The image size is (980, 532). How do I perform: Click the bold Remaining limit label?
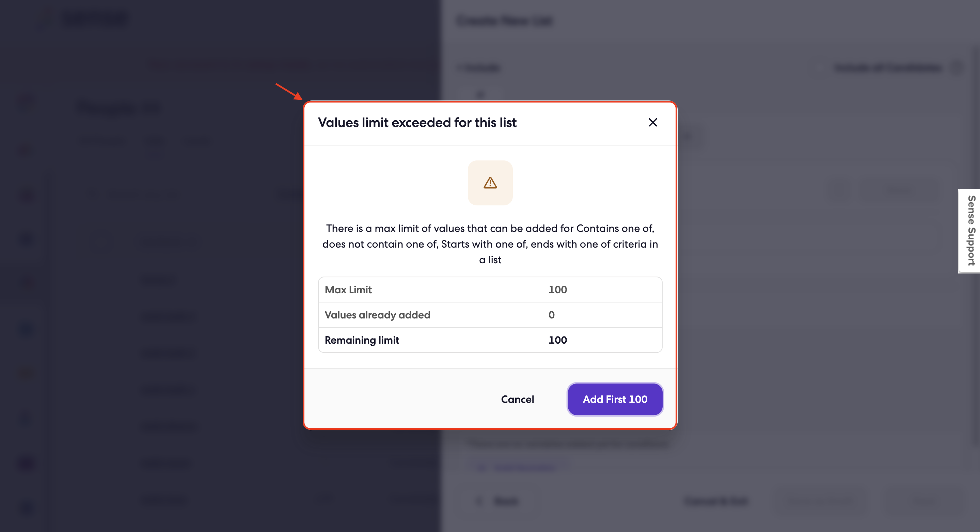click(362, 340)
